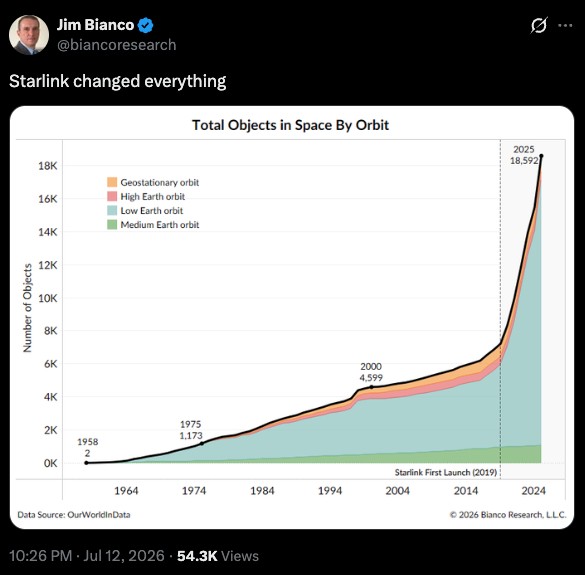Click the Geostationary orbit orange swatch
The height and width of the screenshot is (575, 585).
[x=112, y=182]
